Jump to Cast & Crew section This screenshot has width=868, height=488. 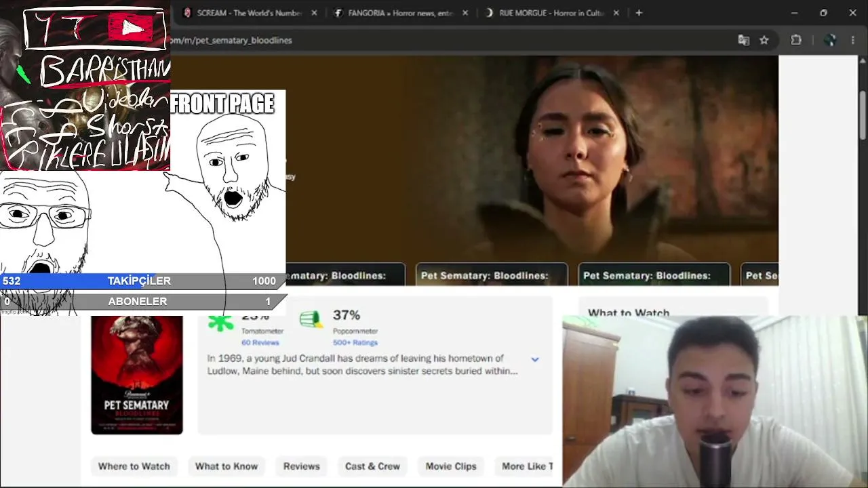[x=372, y=466]
